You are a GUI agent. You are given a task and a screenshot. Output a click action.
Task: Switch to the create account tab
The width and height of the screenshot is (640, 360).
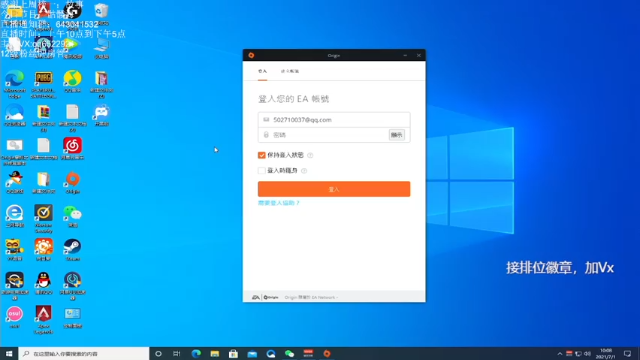tap(290, 71)
